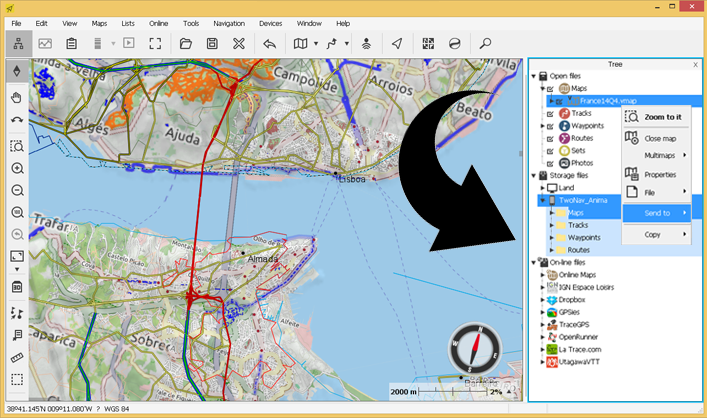This screenshot has height=418, width=707.
Task: Click the compass orientation tool in sidebar
Action: pyautogui.click(x=17, y=71)
